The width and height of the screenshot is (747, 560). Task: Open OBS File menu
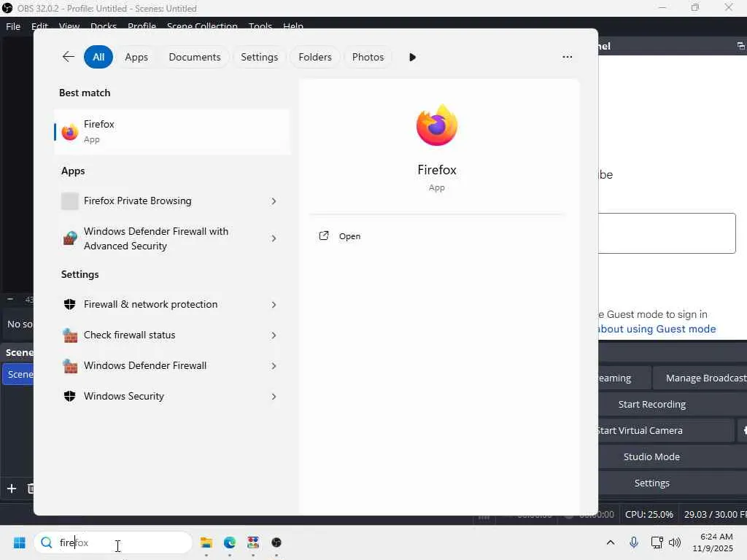pos(13,27)
